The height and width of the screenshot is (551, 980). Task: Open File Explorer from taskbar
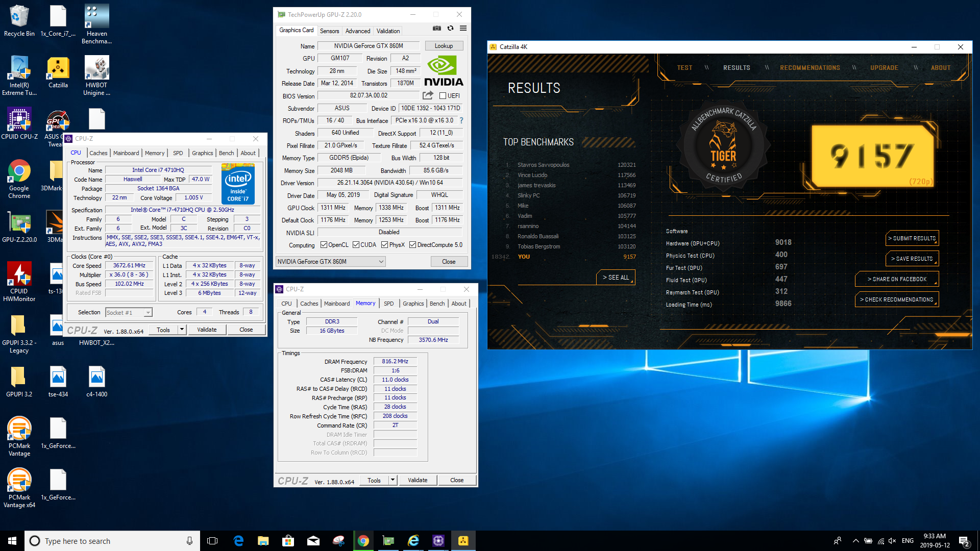[263, 541]
